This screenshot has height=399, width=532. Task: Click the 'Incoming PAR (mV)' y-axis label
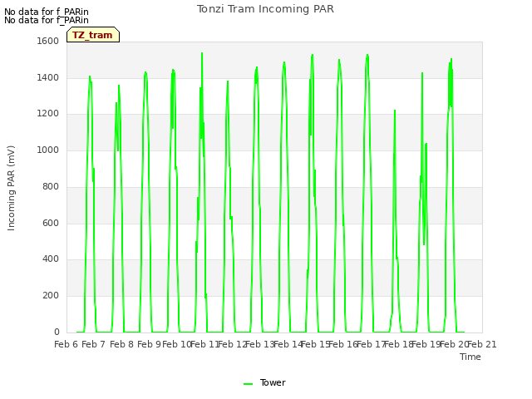coord(11,188)
